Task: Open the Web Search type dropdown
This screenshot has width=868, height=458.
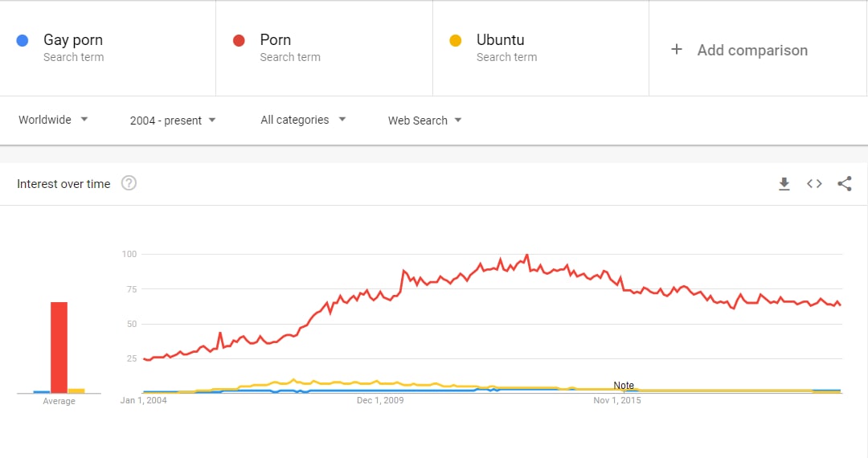Action: [424, 121]
